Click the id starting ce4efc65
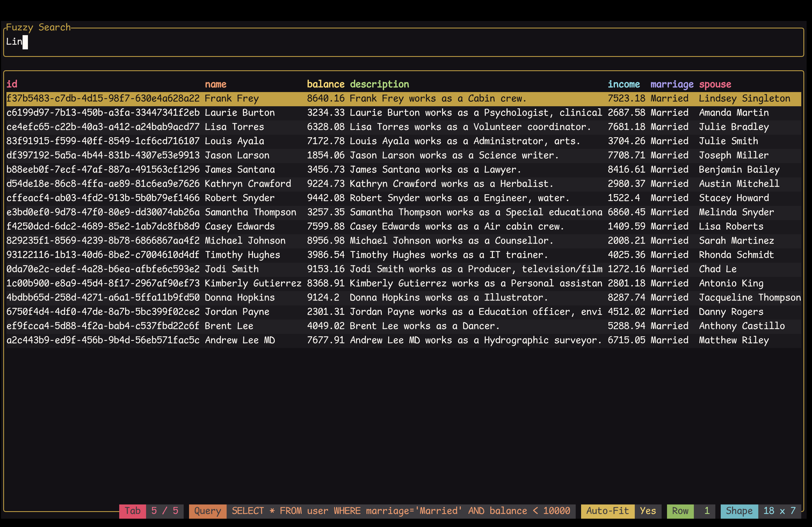This screenshot has height=527, width=812. pyautogui.click(x=103, y=127)
